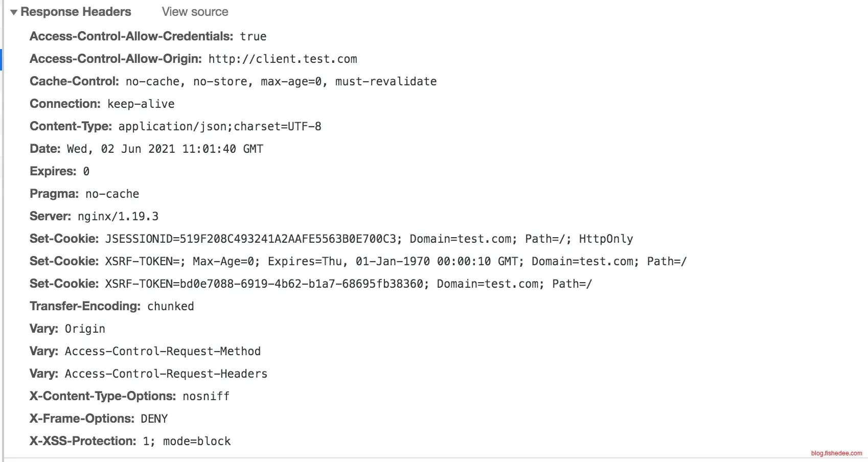Click the Cache-Control header name
The width and height of the screenshot is (868, 462).
tap(74, 81)
